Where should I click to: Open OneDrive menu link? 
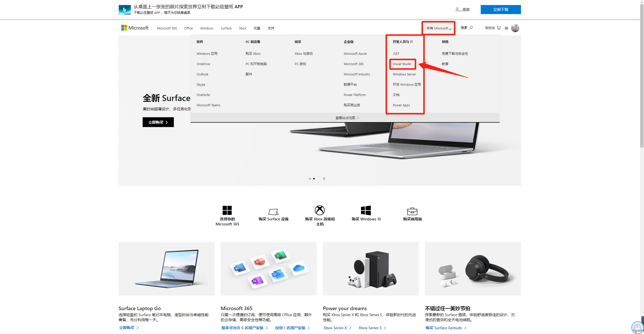pyautogui.click(x=203, y=64)
